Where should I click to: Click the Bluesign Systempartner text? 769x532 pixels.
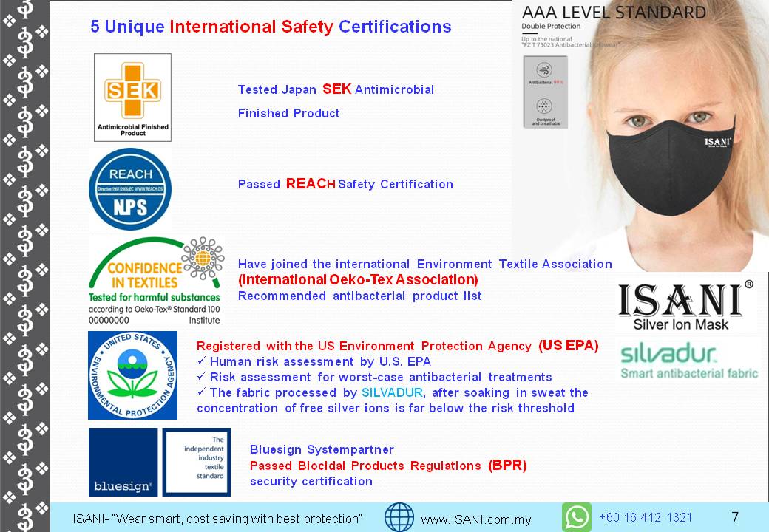[x=322, y=450]
